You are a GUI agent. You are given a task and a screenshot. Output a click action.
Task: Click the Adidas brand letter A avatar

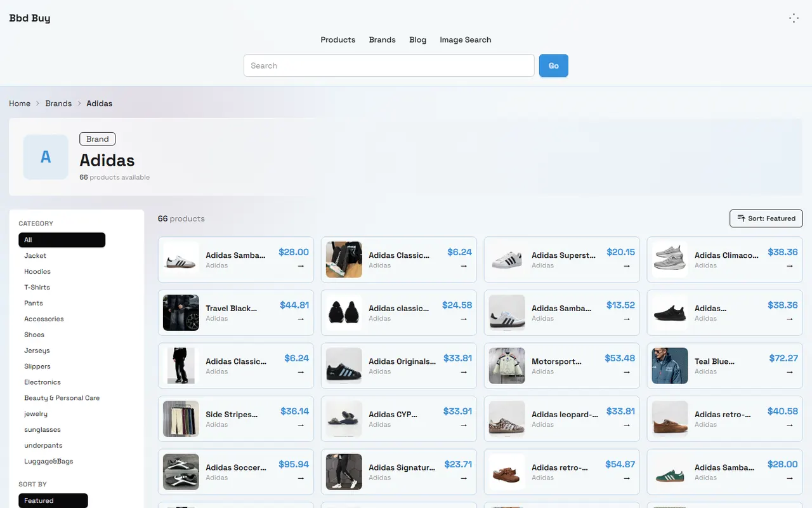click(46, 157)
